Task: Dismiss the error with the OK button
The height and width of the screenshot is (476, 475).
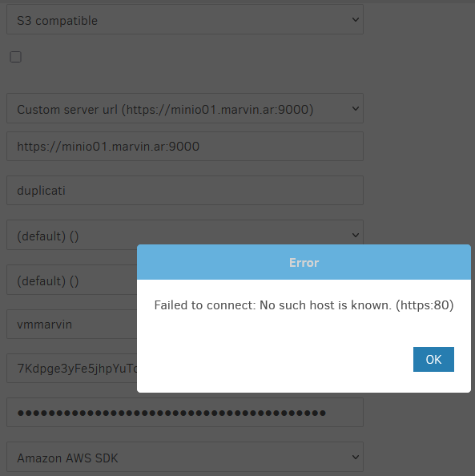Action: (433, 359)
